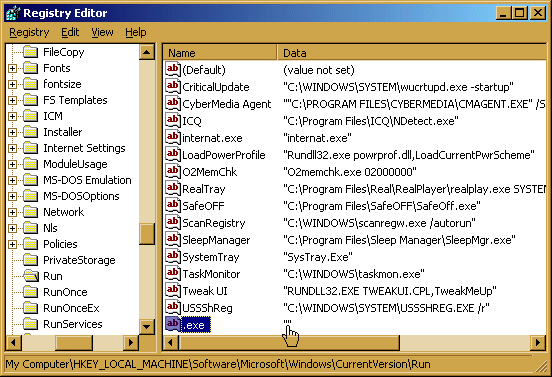The height and width of the screenshot is (377, 552).
Task: Click the RunServices folder icon
Action: pos(31,324)
